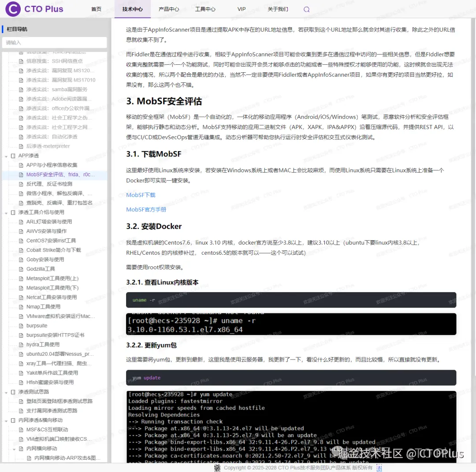Open 渗透实战：自动化渗透 article
Viewport: 476px width, 472px height.
click(52, 137)
